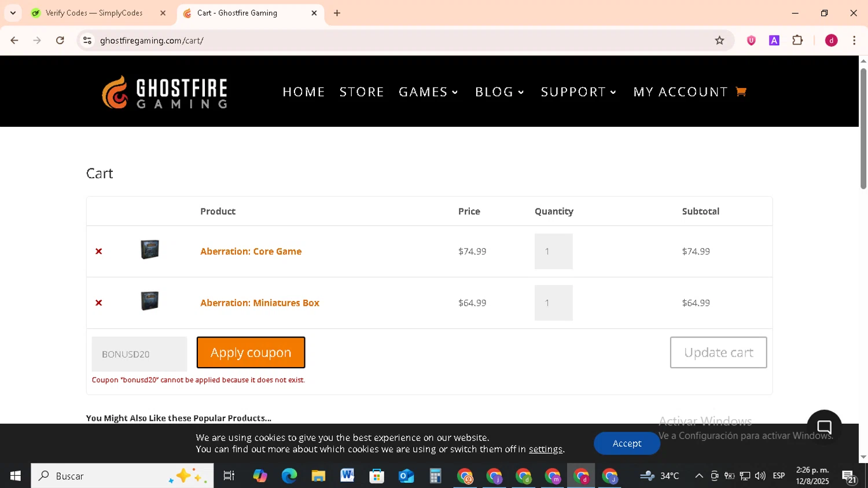868x488 pixels.
Task: Open the notification center icon
Action: coord(849,476)
